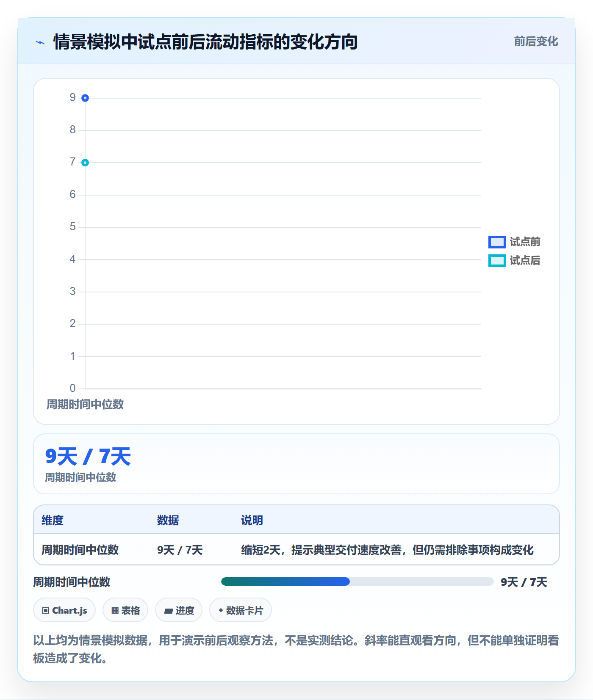Toggle 试点后 legend swatch
The image size is (593, 700).
pos(497,261)
